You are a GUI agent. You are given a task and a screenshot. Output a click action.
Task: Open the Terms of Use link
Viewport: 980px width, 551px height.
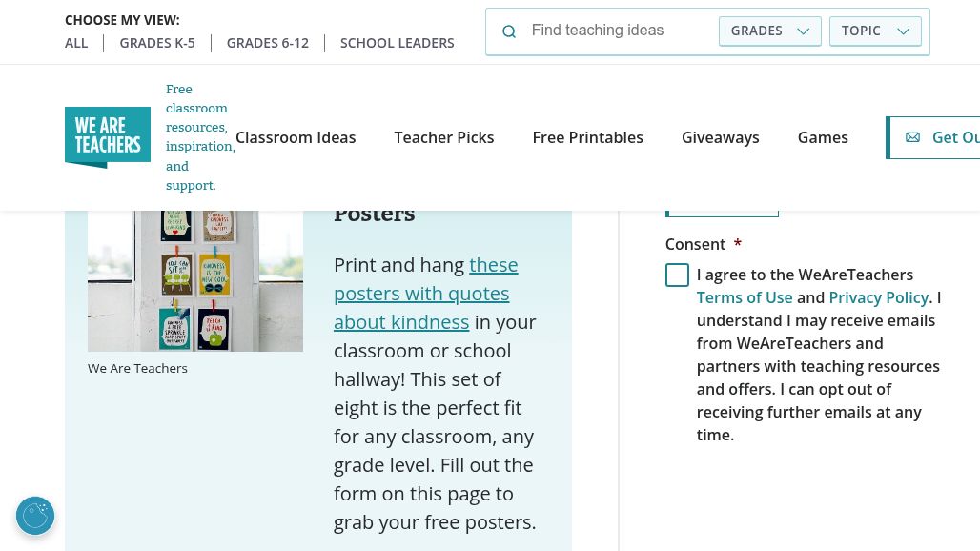[745, 297]
